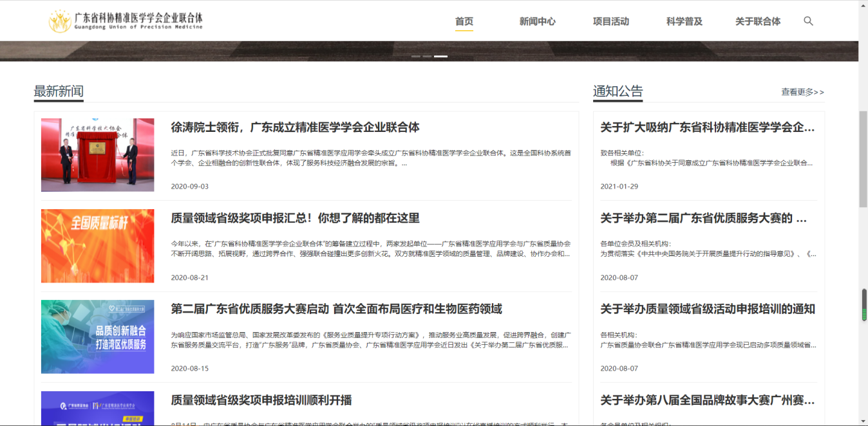Open notice 关于扩大吸纳广东省科协精准医学学会企...
This screenshot has width=868, height=426.
(708, 127)
